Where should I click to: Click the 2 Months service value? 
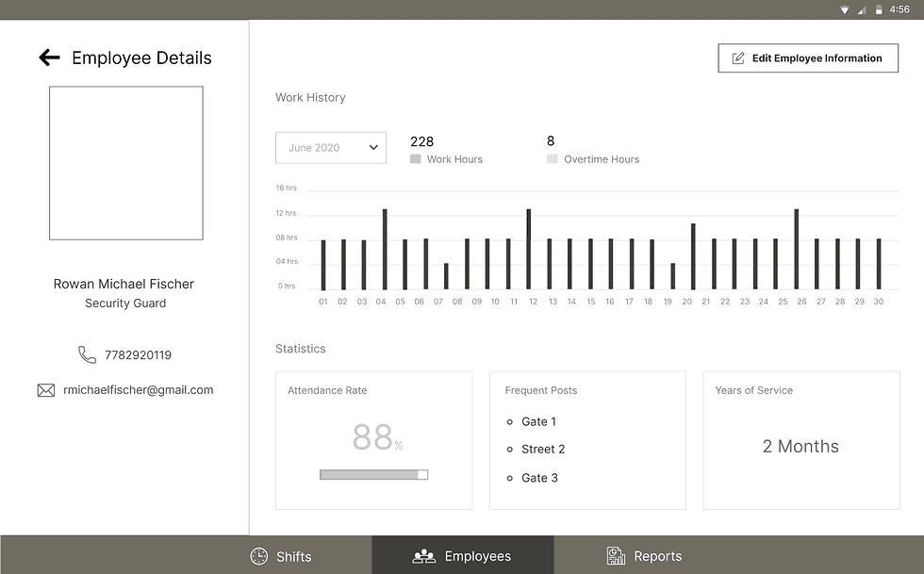coord(800,446)
